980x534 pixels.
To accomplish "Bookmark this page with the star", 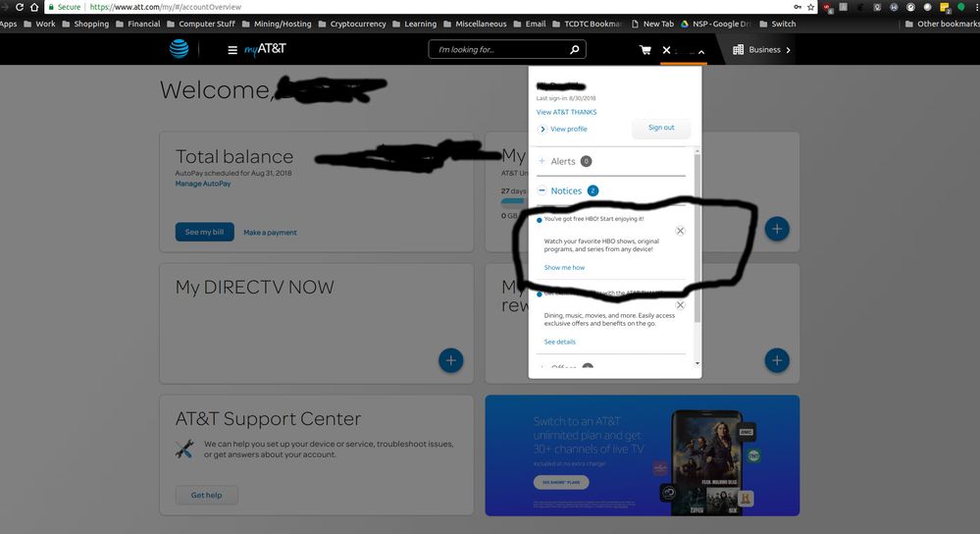I will [x=811, y=7].
